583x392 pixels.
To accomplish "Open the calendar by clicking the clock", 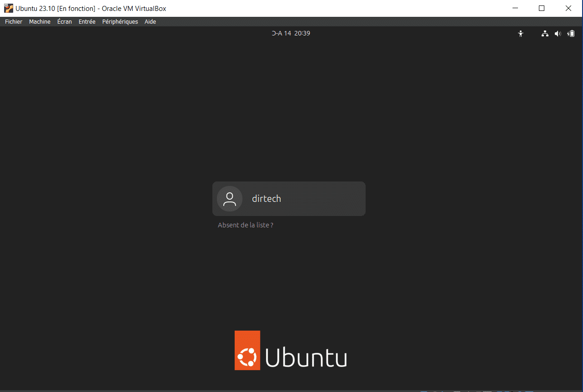I will pyautogui.click(x=291, y=33).
